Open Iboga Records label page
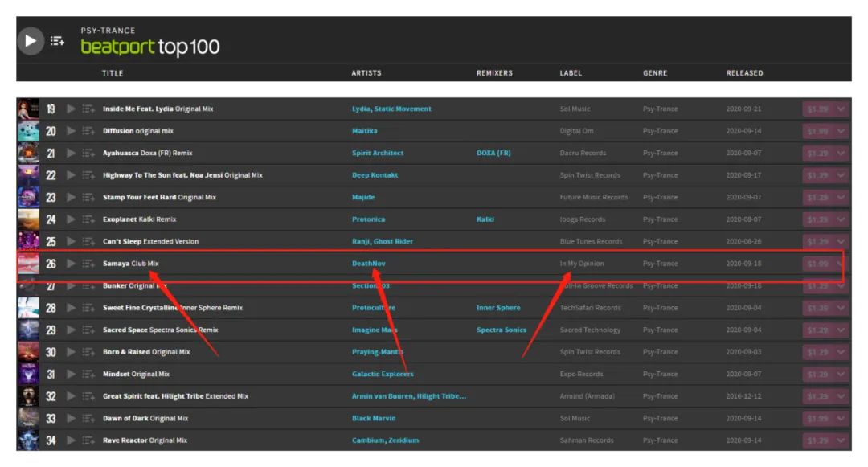The width and height of the screenshot is (868, 467). (583, 219)
